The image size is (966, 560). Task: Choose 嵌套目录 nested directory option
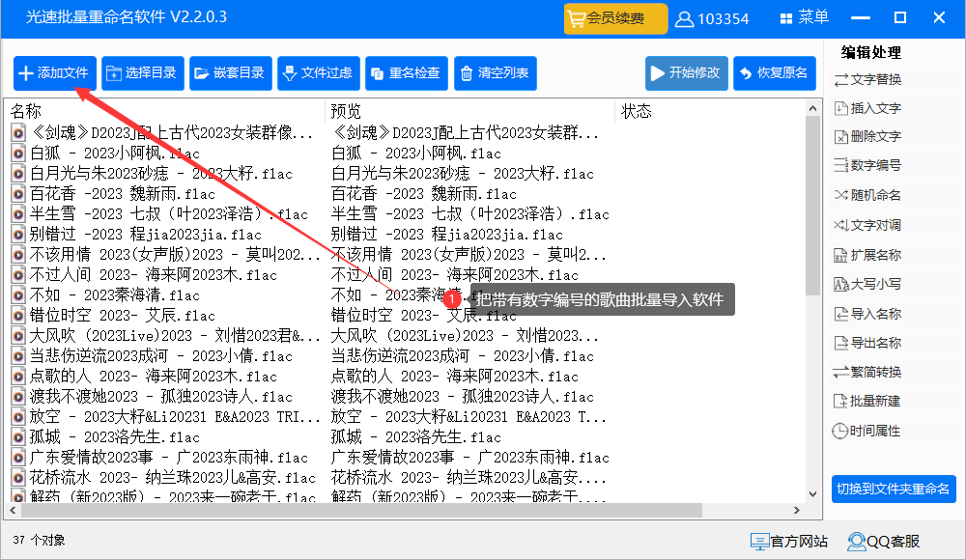(231, 73)
